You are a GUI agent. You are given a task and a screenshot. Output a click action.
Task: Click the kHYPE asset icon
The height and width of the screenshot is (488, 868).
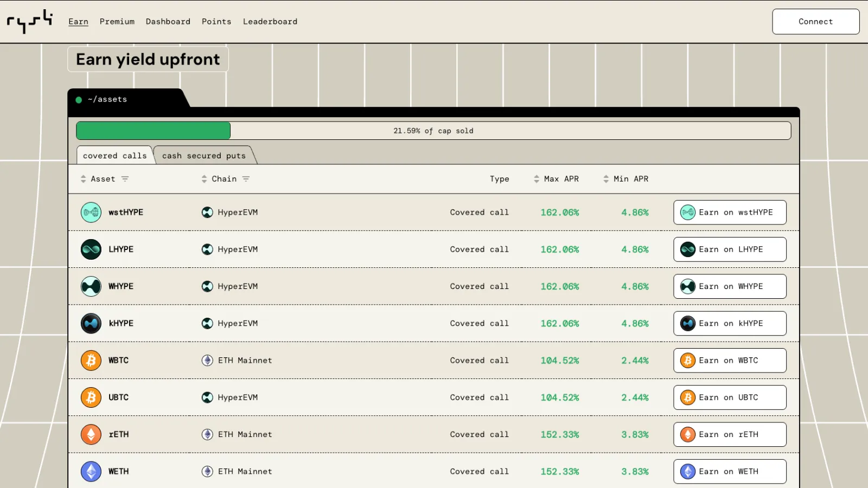91,324
